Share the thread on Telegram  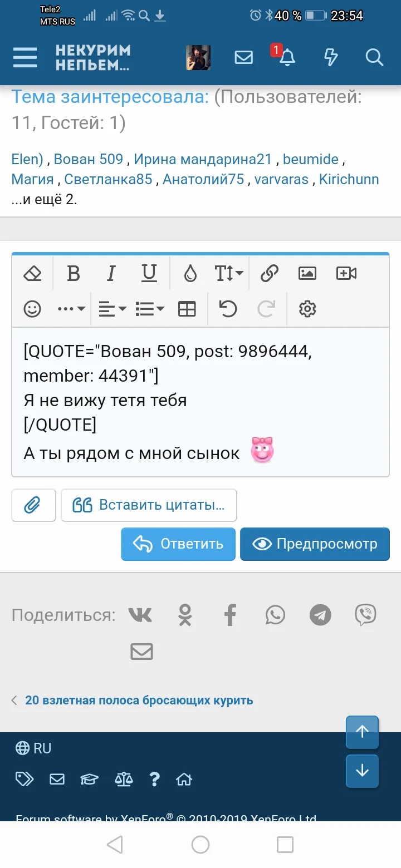pyautogui.click(x=320, y=615)
